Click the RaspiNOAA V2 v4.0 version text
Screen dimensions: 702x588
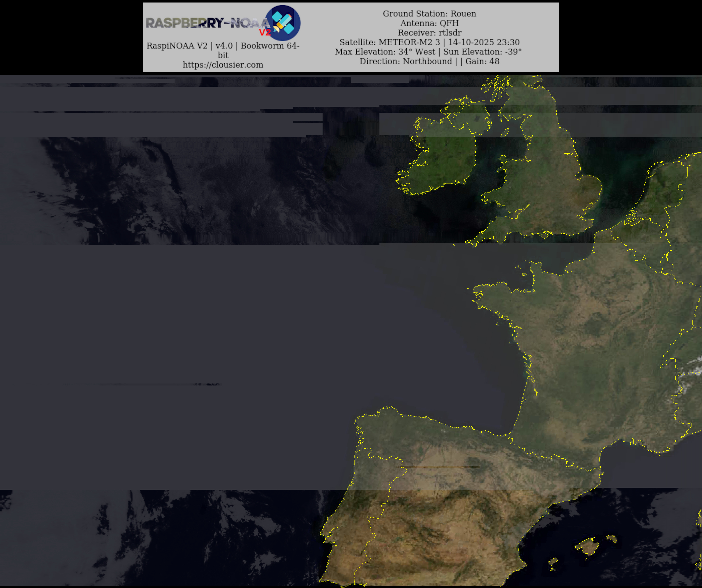[223, 46]
